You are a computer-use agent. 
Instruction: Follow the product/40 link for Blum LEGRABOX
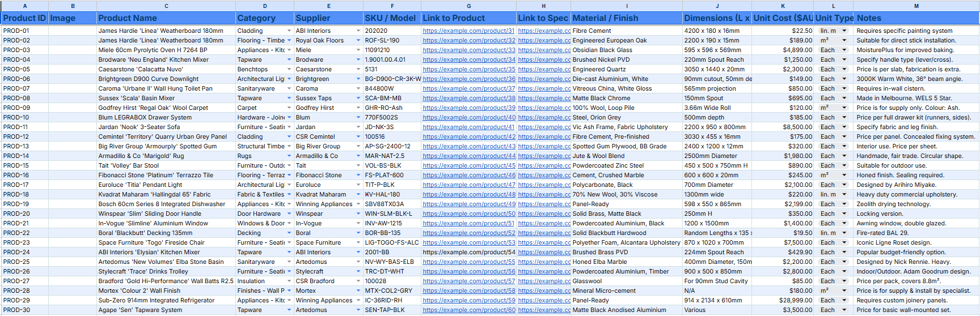point(469,118)
